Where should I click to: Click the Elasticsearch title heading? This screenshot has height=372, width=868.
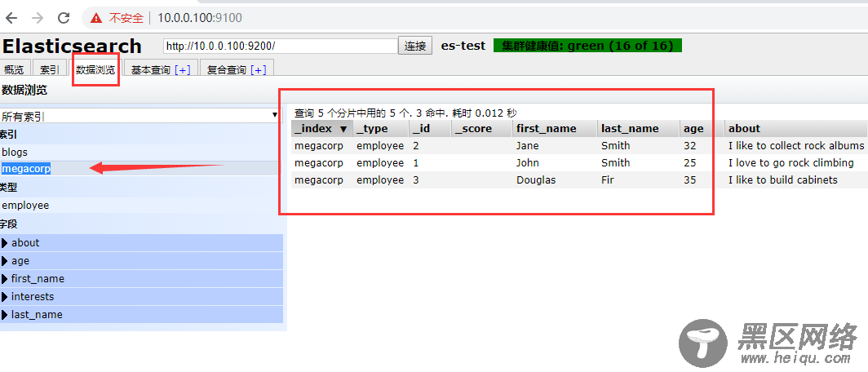[x=72, y=46]
